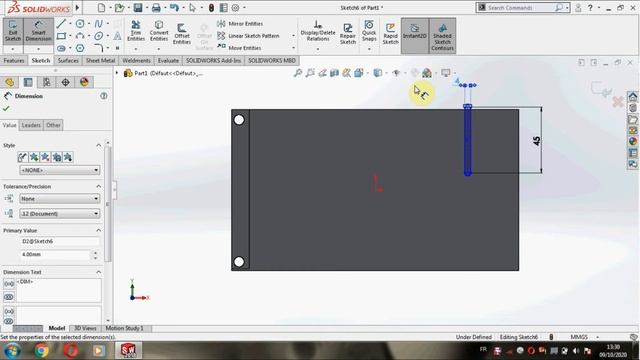Toggle Shaded Sketch Contours
The width and height of the screenshot is (640, 360).
[442, 36]
